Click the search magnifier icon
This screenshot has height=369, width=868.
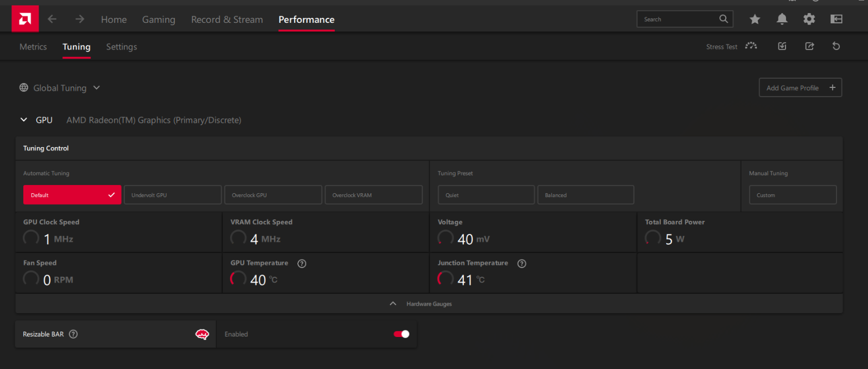pyautogui.click(x=724, y=19)
